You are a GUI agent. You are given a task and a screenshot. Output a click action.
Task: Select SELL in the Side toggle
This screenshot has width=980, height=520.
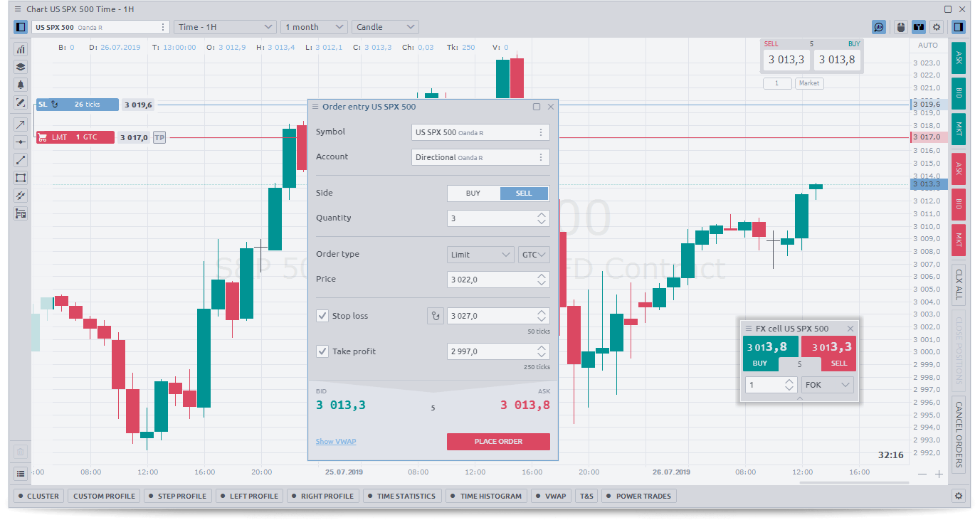coord(524,193)
